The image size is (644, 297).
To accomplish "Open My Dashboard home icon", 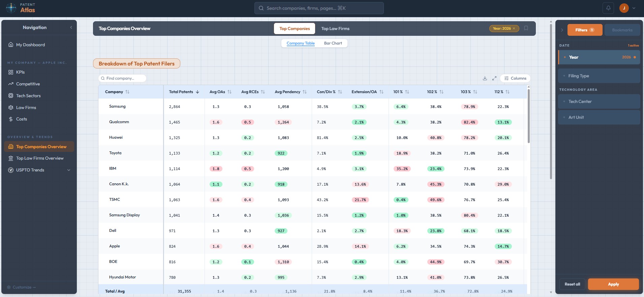I will click(x=11, y=45).
